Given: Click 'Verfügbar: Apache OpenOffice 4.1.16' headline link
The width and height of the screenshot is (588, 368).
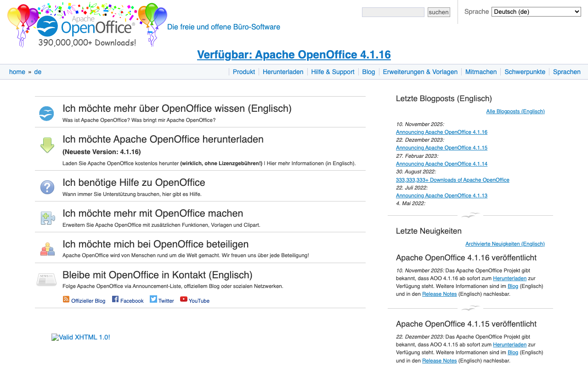Looking at the screenshot, I should tap(294, 55).
